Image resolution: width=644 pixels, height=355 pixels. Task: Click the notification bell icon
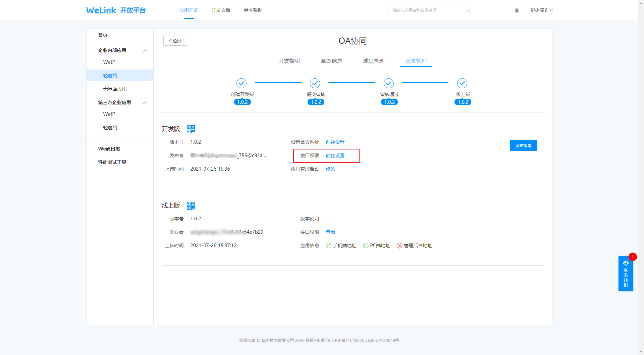(517, 10)
